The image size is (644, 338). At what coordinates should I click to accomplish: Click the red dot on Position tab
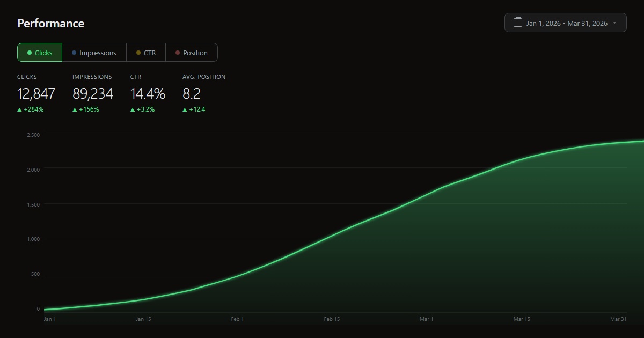178,53
